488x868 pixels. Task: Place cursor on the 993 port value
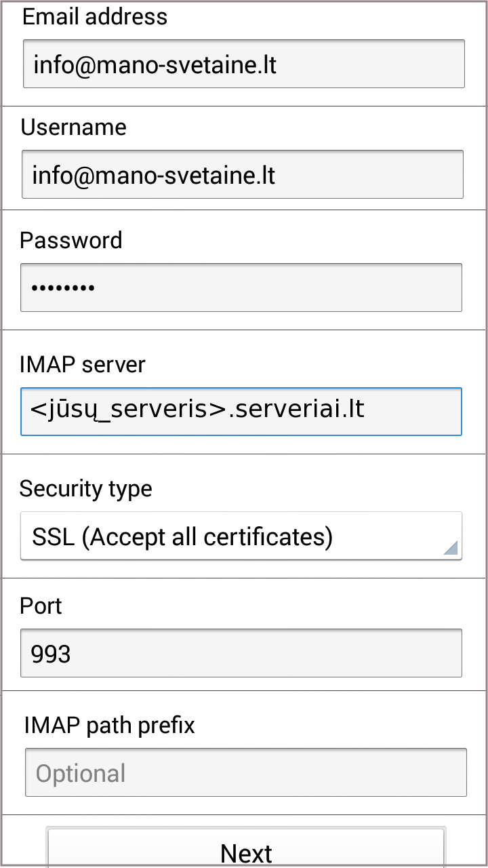click(x=51, y=654)
